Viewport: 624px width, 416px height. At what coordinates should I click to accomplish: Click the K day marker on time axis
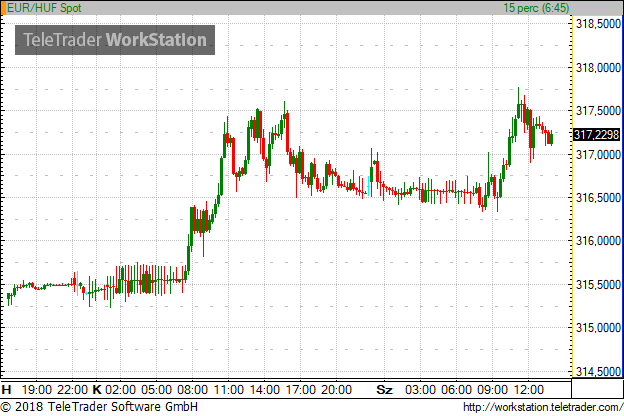97,389
